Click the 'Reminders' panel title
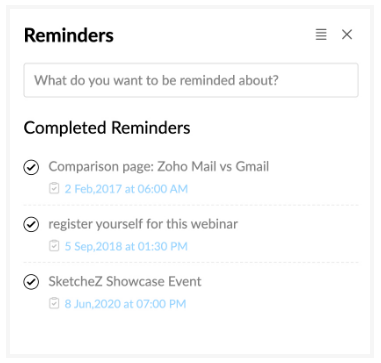The image size is (381, 363). click(69, 35)
